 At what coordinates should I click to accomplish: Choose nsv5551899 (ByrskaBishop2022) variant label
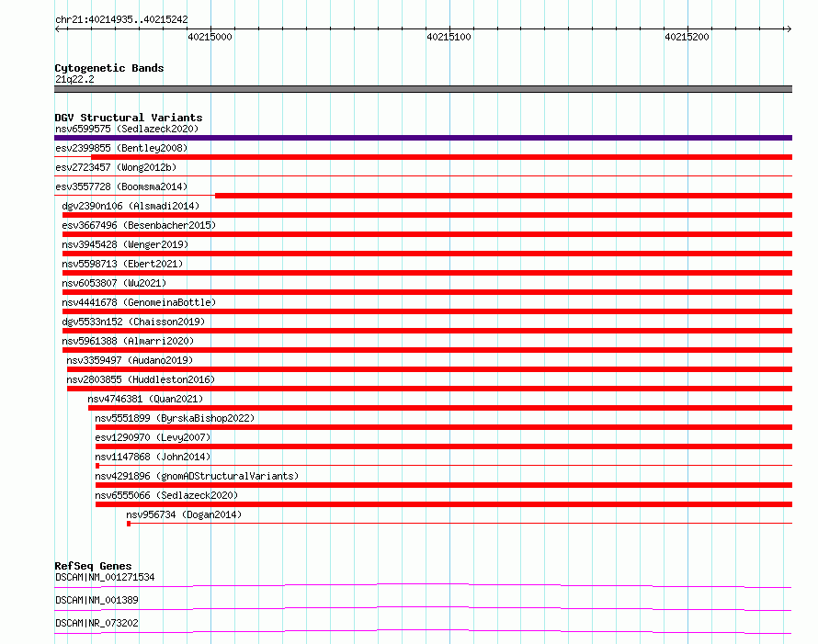tap(175, 418)
